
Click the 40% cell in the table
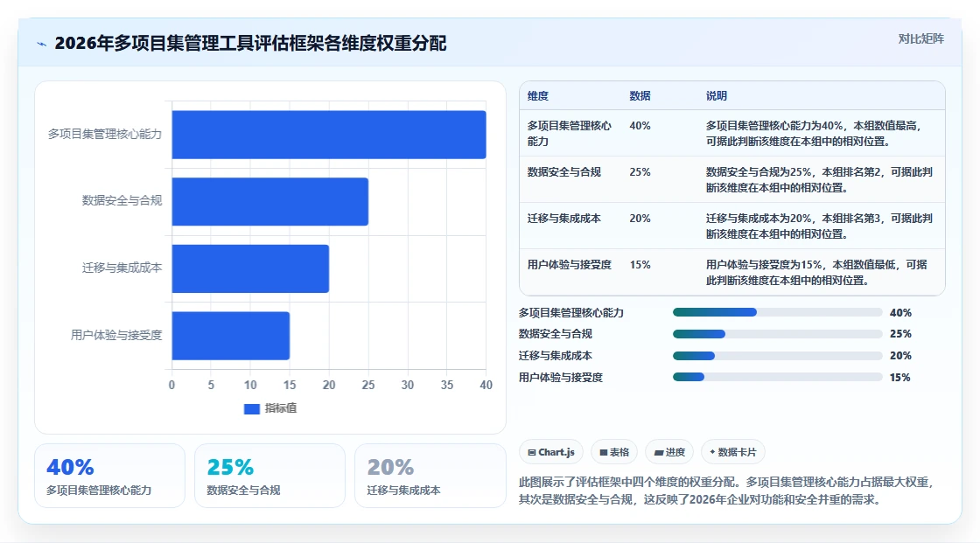pyautogui.click(x=640, y=126)
